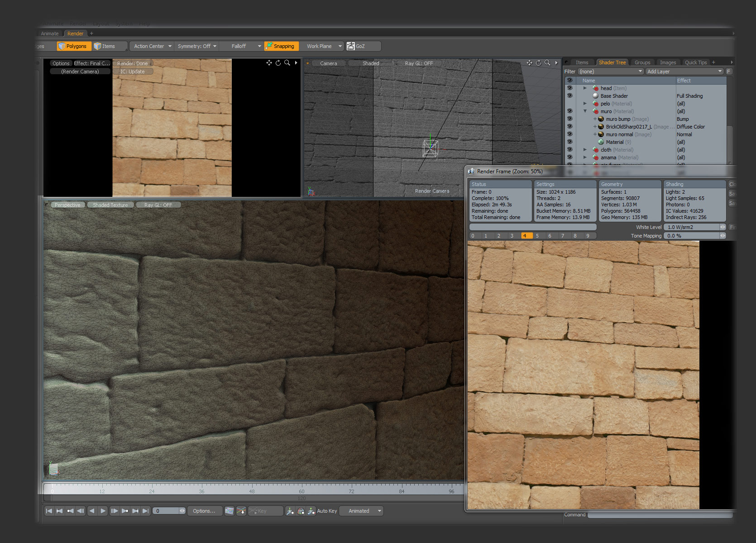Click the Play Forward button in transport

(103, 511)
